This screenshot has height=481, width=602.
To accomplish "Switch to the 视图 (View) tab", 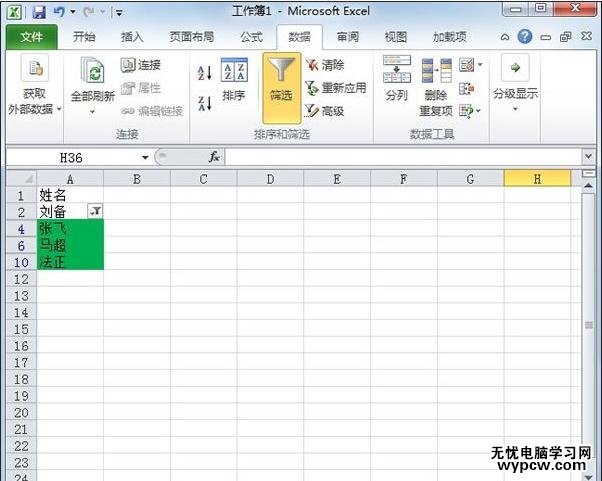I will 395,37.
